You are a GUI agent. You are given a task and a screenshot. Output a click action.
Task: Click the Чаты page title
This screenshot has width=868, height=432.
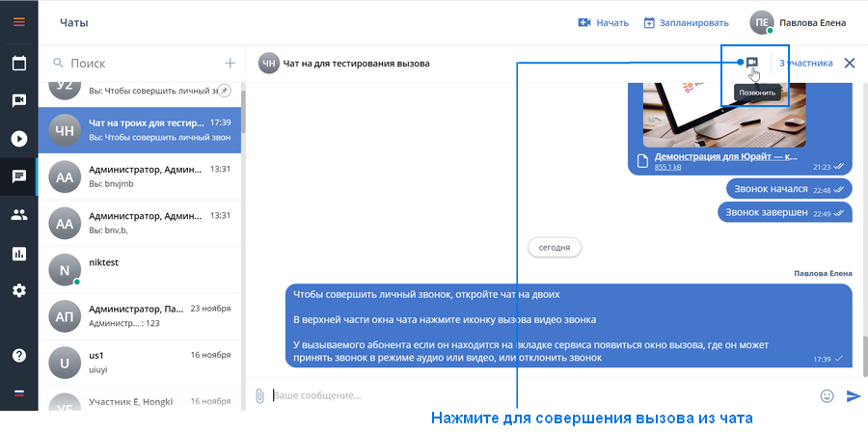point(73,23)
